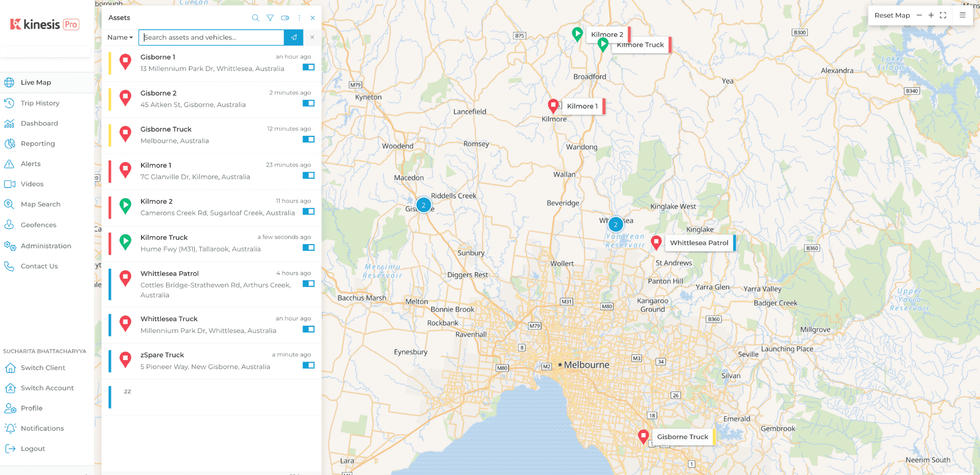Enter fullscreen map view
This screenshot has width=980, height=475.
(943, 15)
